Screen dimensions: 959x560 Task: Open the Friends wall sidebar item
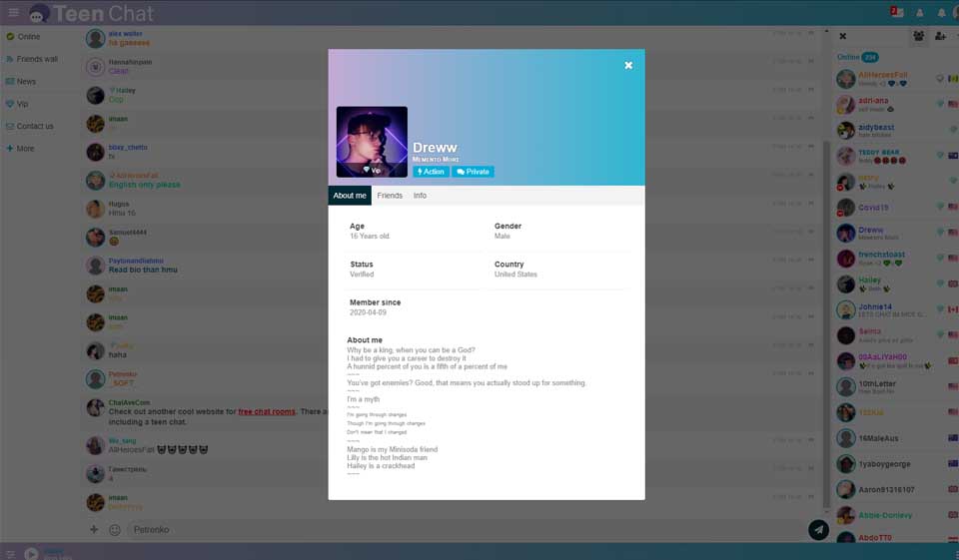click(37, 59)
